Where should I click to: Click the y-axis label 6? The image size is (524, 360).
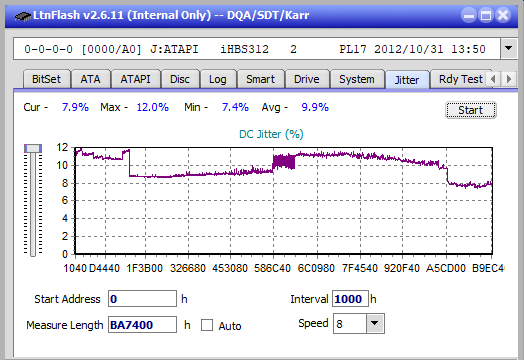(x=65, y=201)
